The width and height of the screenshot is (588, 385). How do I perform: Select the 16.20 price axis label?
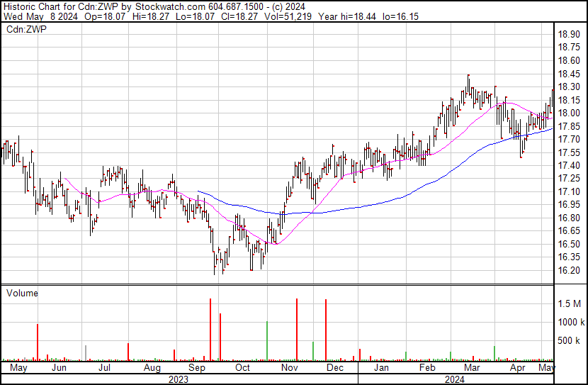(570, 270)
